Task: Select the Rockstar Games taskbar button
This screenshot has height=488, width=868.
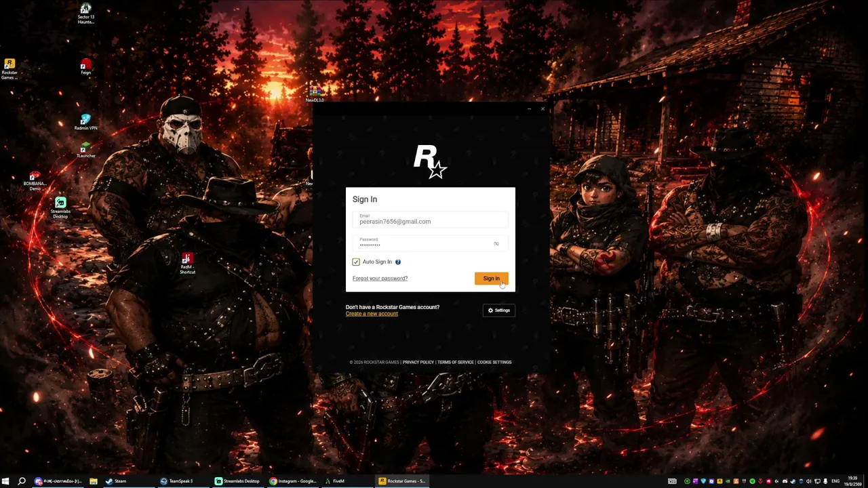Action: 403,481
